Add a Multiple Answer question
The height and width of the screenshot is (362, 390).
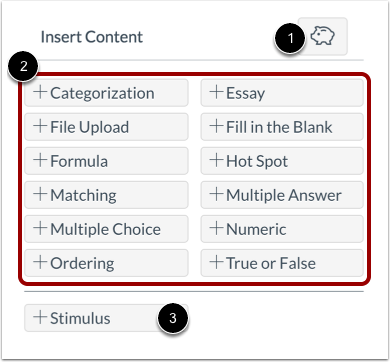[282, 195]
